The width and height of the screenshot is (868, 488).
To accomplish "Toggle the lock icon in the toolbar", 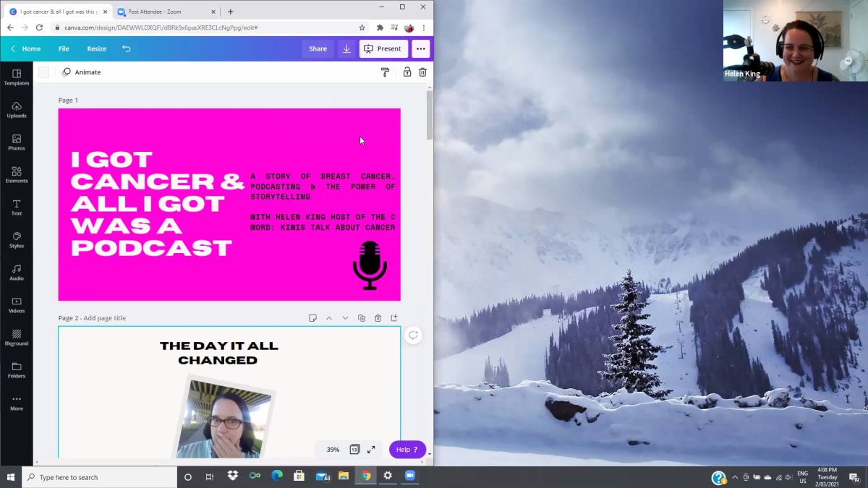I will coord(407,72).
